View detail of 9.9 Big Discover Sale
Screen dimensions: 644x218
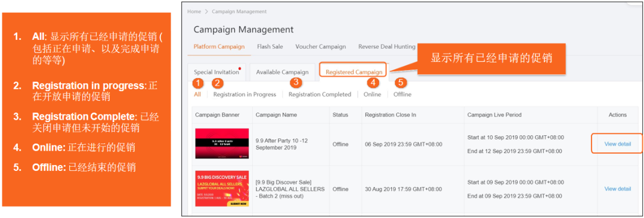point(617,189)
